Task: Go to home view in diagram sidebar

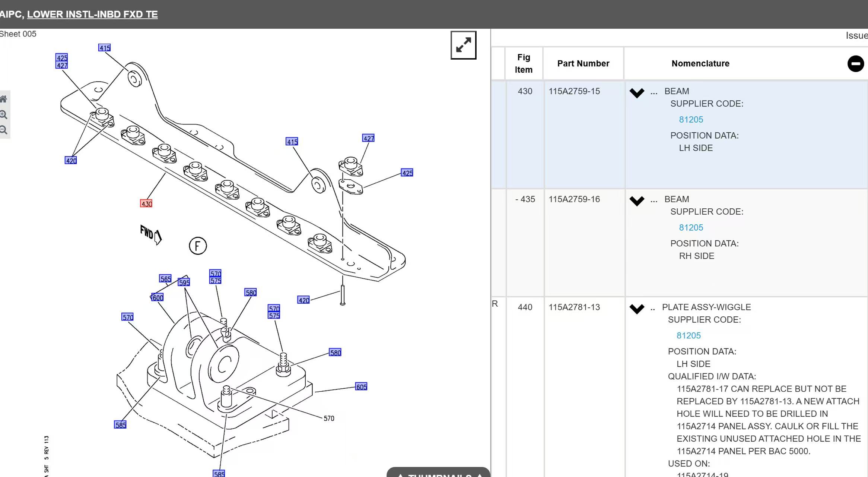Action: coord(3,99)
